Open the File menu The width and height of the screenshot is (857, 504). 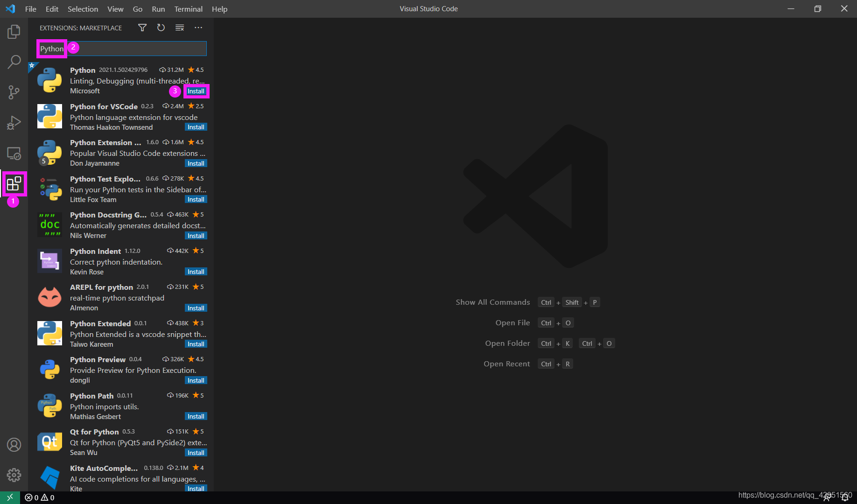(31, 9)
